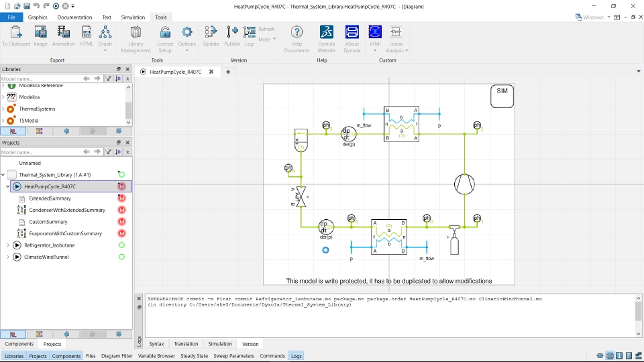Select EvaporatorWithCustomSummary in project tree
The height and width of the screenshot is (362, 644).
click(x=65, y=233)
